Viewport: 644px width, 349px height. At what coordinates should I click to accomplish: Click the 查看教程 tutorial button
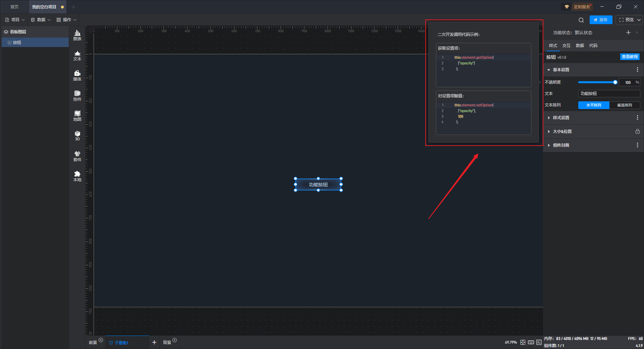(x=630, y=57)
